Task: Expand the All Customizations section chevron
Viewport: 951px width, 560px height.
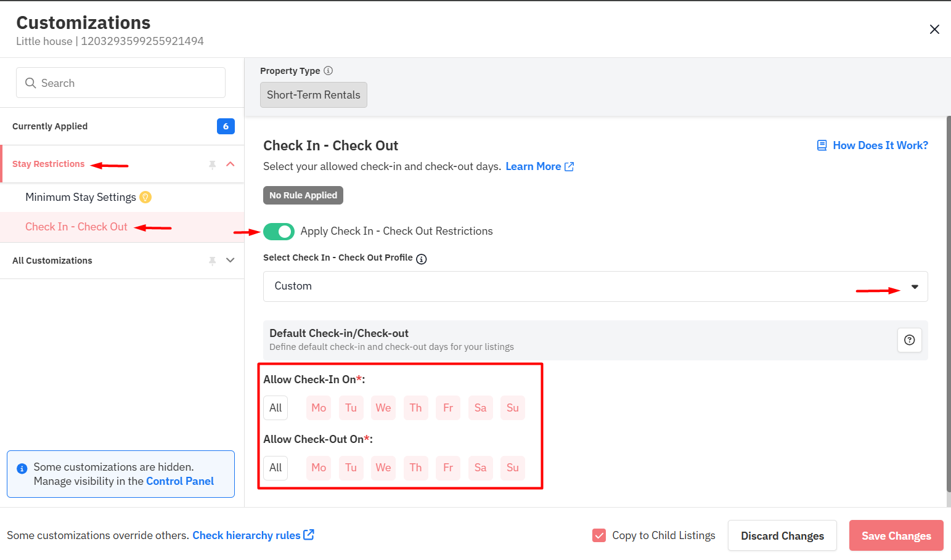Action: [231, 260]
